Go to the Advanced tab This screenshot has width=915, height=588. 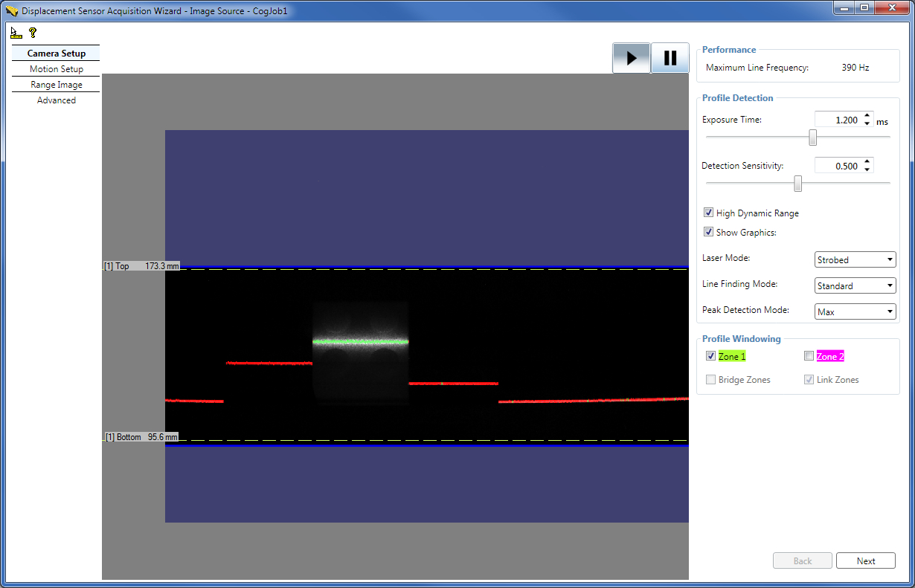tap(57, 100)
